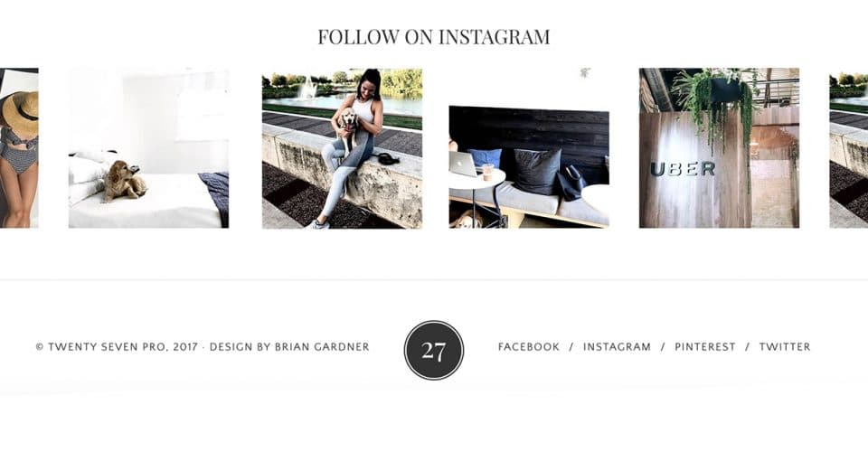Open the woman holding dog photo
868x452 pixels.
pyautogui.click(x=342, y=147)
